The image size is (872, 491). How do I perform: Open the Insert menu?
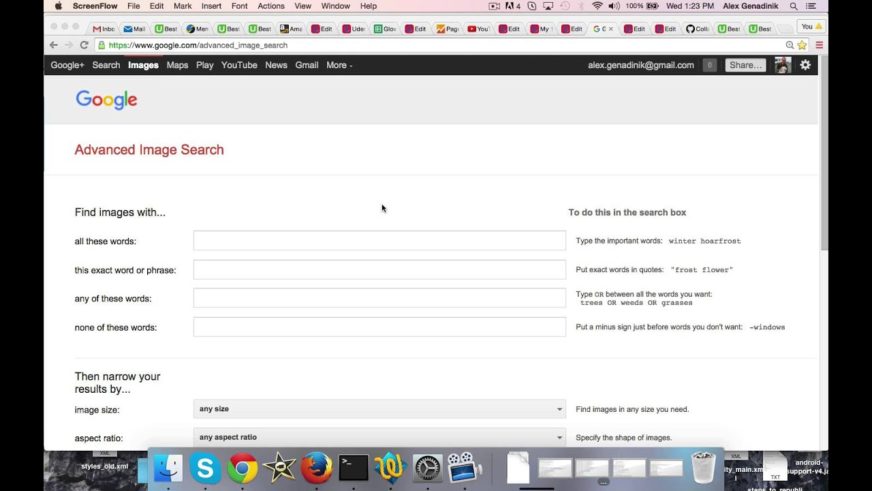click(x=211, y=6)
